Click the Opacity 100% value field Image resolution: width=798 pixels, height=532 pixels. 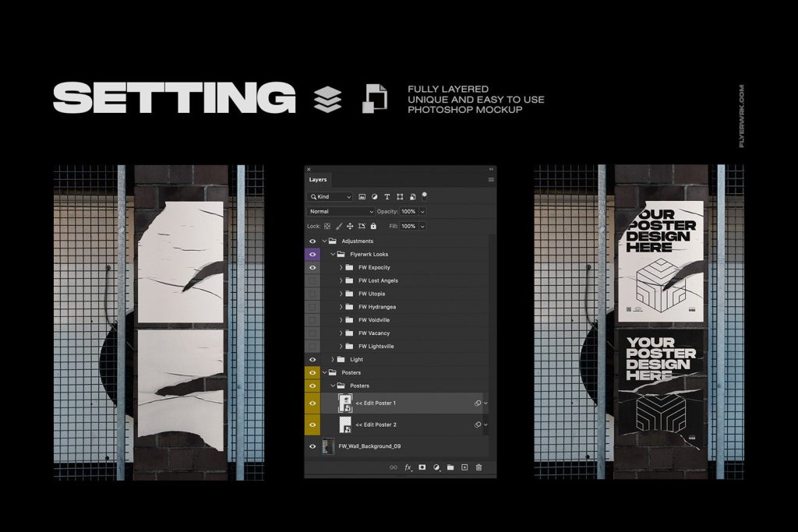coord(408,212)
